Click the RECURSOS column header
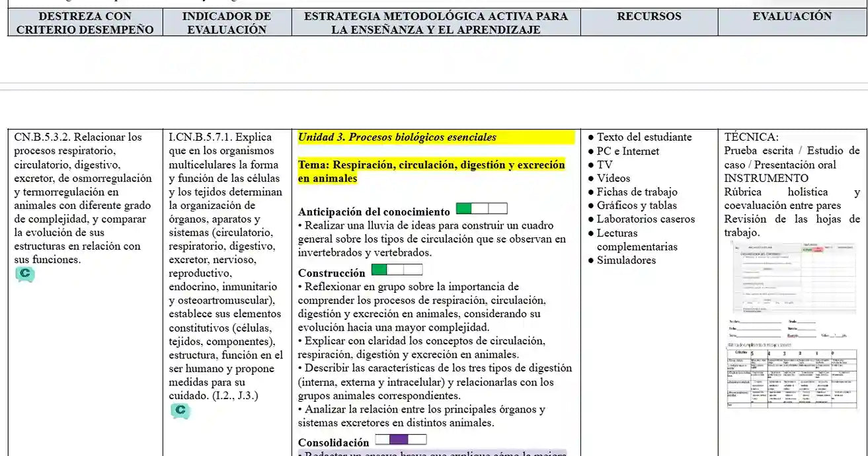 tap(649, 17)
